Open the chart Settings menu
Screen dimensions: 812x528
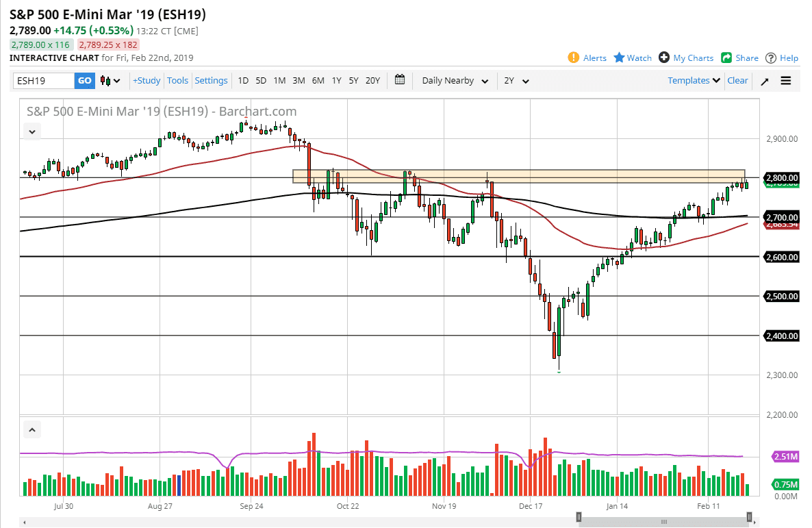coord(211,80)
